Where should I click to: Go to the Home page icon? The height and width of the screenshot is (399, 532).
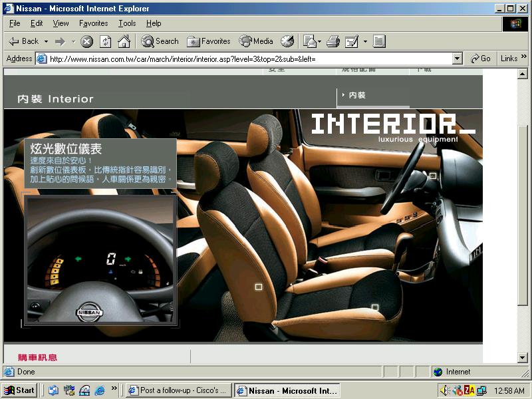pyautogui.click(x=124, y=41)
